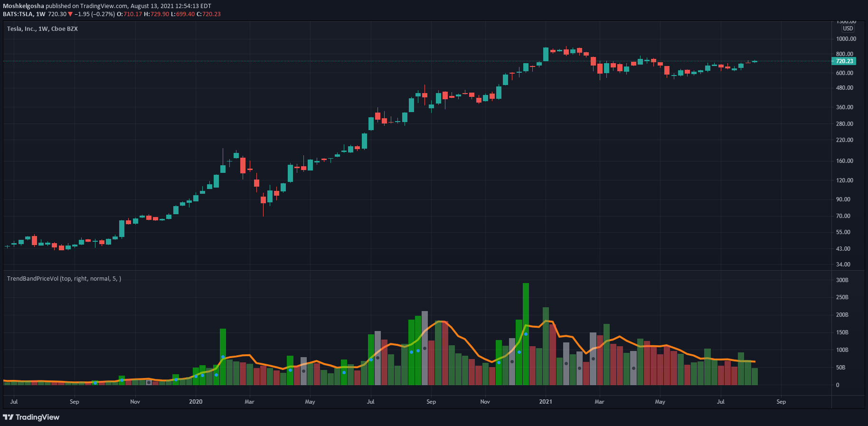The height and width of the screenshot is (426, 868).
Task: Click the 200B volume axis label
Action: pyautogui.click(x=842, y=315)
